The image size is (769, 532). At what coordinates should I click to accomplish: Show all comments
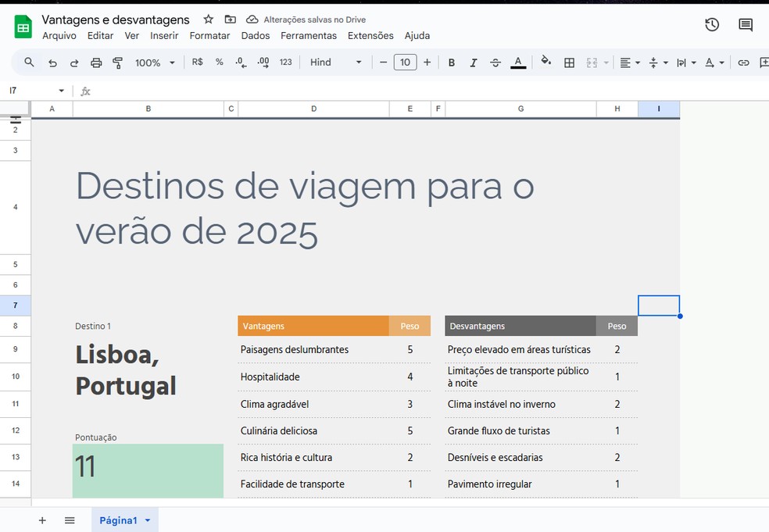pyautogui.click(x=745, y=24)
